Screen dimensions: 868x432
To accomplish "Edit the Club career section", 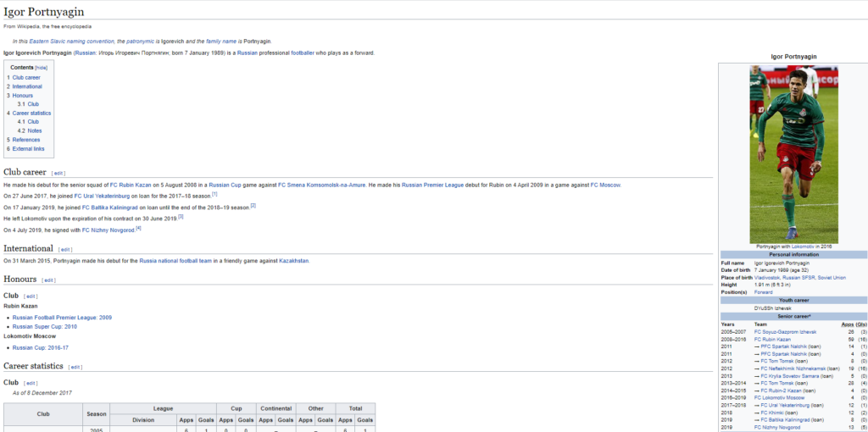I will [x=58, y=173].
